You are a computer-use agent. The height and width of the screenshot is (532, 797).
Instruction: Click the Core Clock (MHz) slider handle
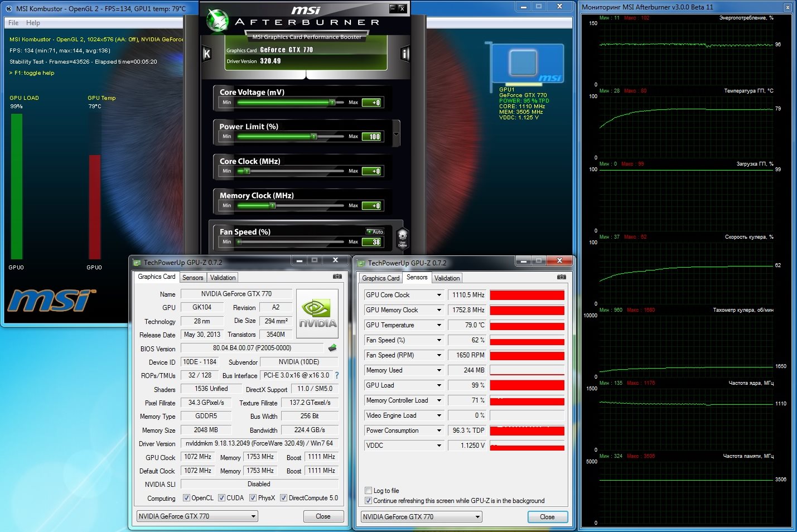click(247, 171)
